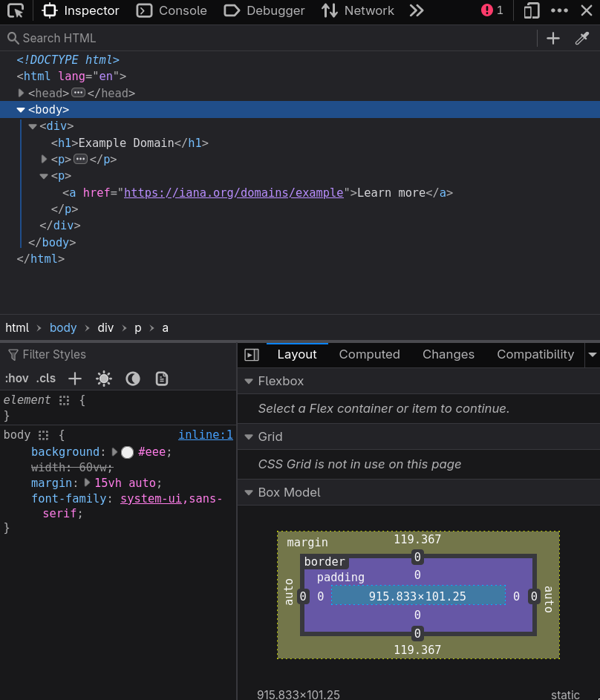The image size is (600, 700).
Task: Select the pick-element inspector tool
Action: point(15,10)
